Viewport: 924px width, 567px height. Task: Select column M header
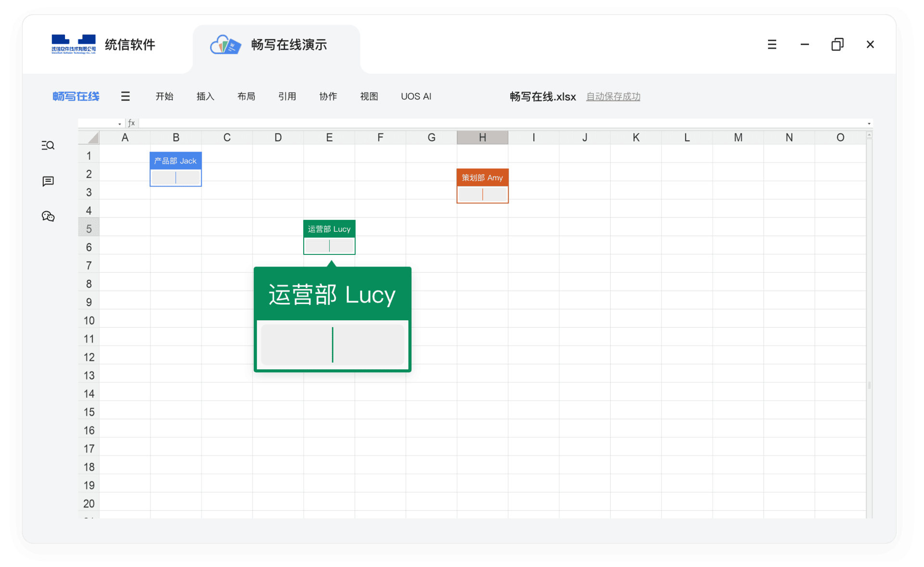point(738,138)
